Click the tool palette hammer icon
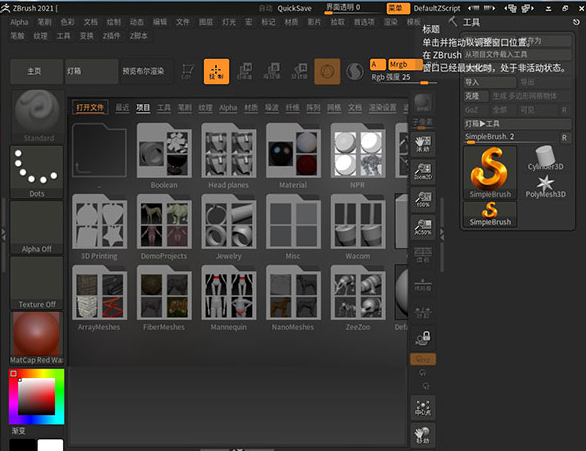 coord(453,21)
